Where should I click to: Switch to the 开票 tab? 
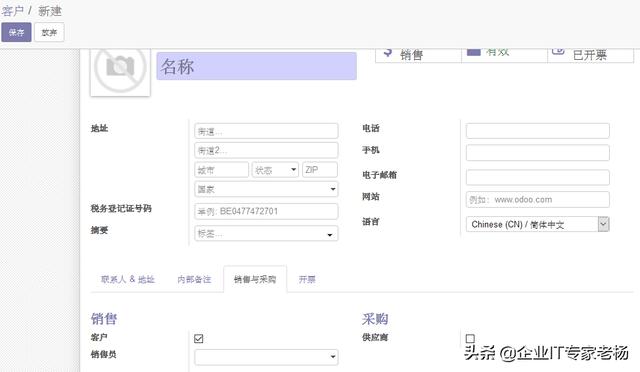click(x=307, y=279)
